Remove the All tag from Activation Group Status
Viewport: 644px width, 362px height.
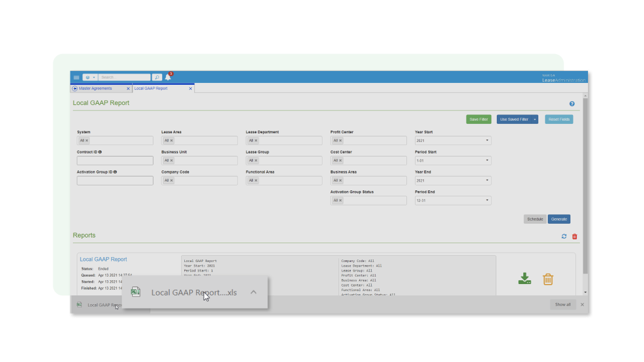(340, 200)
